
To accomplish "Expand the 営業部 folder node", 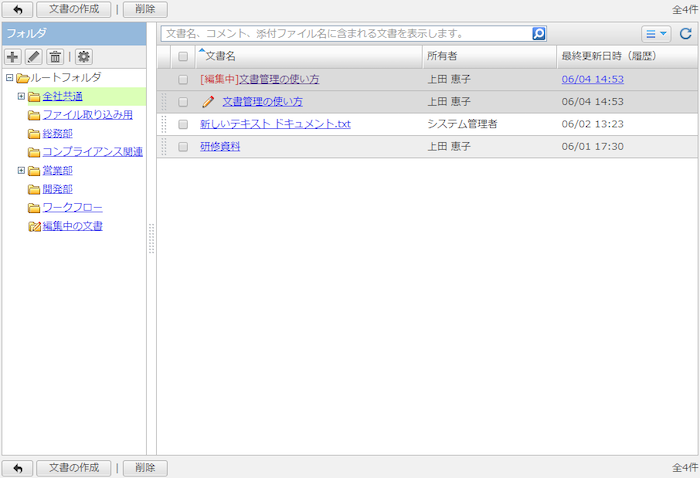I will (21, 170).
